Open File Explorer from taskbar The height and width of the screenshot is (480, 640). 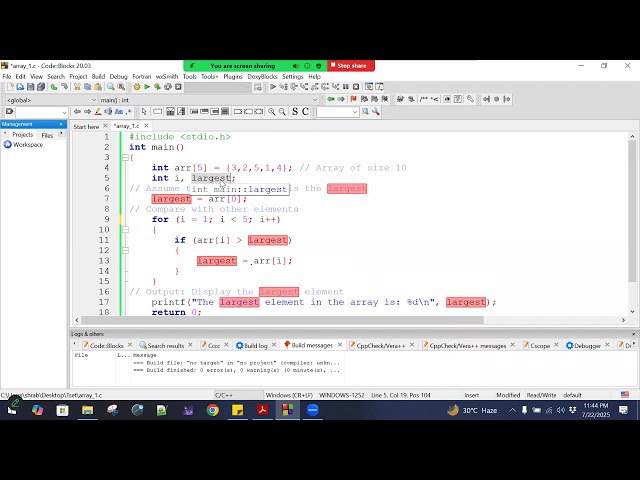coord(87,410)
